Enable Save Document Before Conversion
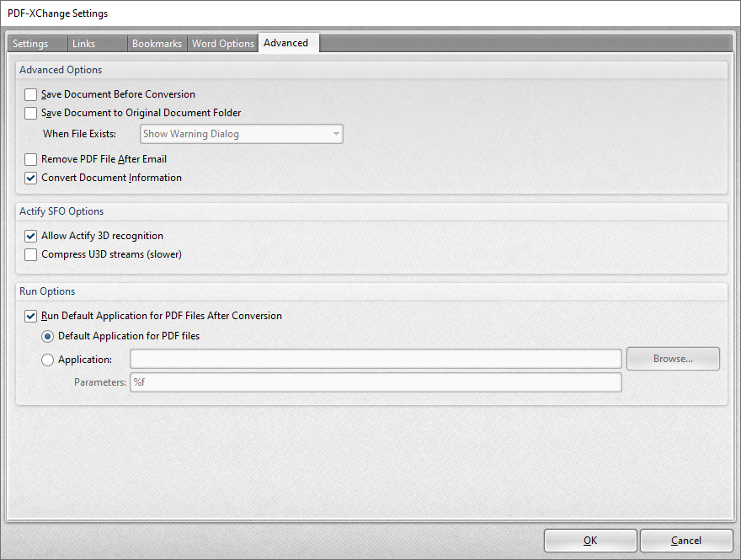The height and width of the screenshot is (560, 741). [x=30, y=94]
